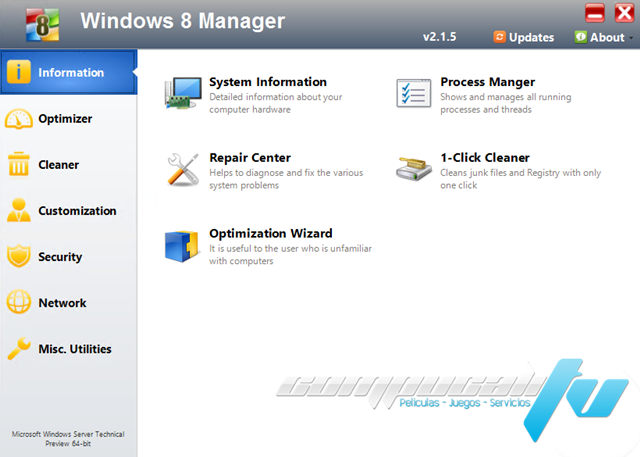Screen dimensions: 640x457
Task: Click the green About info icon
Action: (580, 37)
